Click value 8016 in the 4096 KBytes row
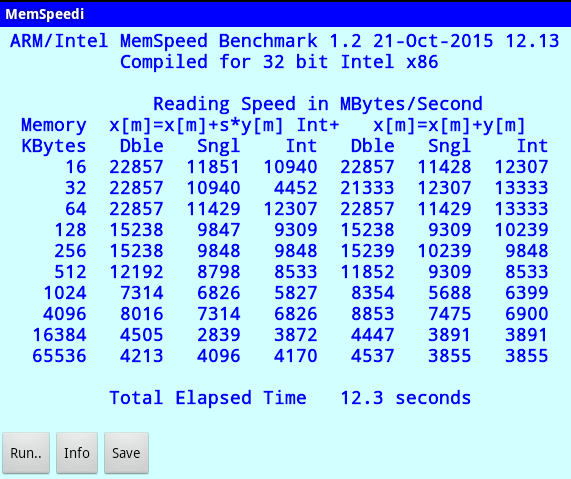 [x=142, y=314]
